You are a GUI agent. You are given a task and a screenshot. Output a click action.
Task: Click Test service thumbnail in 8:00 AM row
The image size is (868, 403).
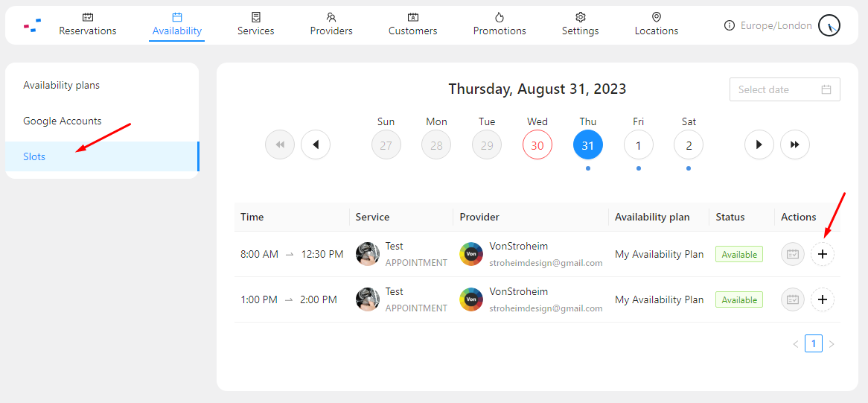click(x=368, y=254)
